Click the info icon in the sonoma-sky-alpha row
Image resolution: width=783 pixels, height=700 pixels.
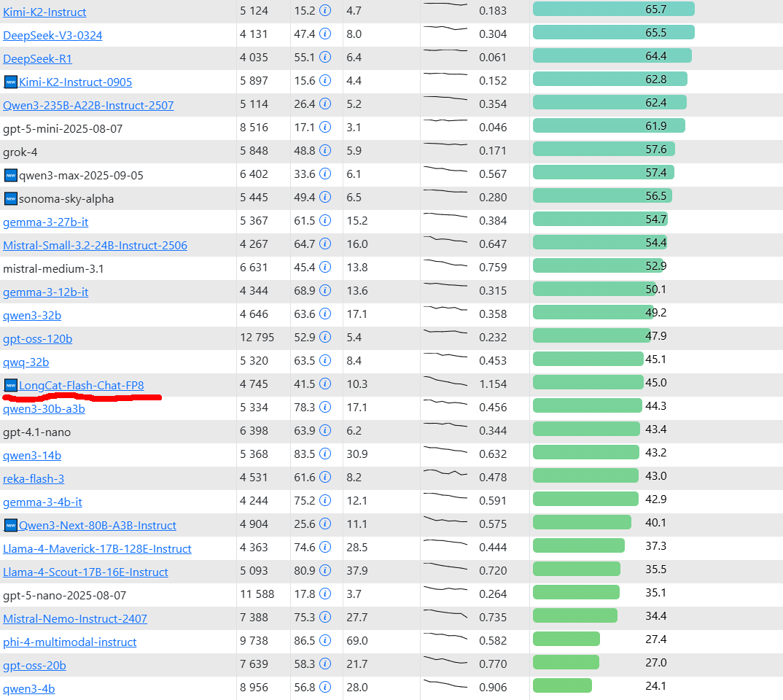coord(325,197)
